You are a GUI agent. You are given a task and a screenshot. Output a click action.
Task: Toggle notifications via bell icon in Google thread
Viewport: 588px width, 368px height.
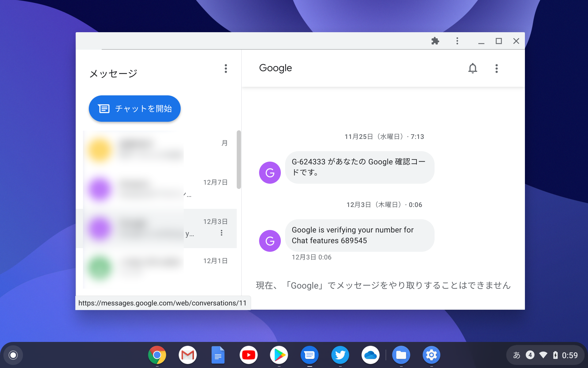[x=472, y=68]
